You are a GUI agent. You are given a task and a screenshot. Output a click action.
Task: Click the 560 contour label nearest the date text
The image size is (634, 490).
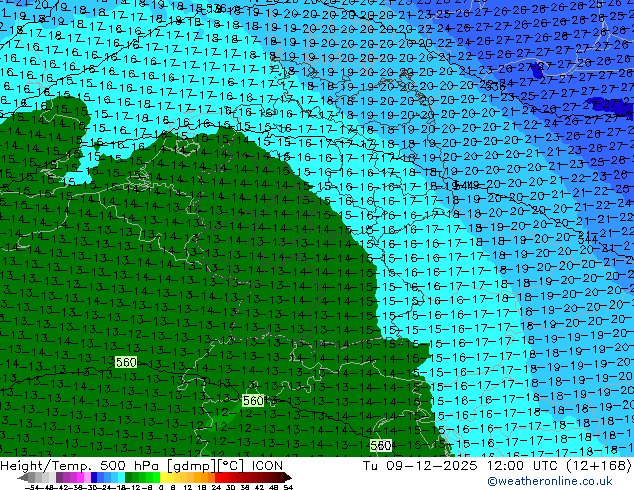point(380,446)
